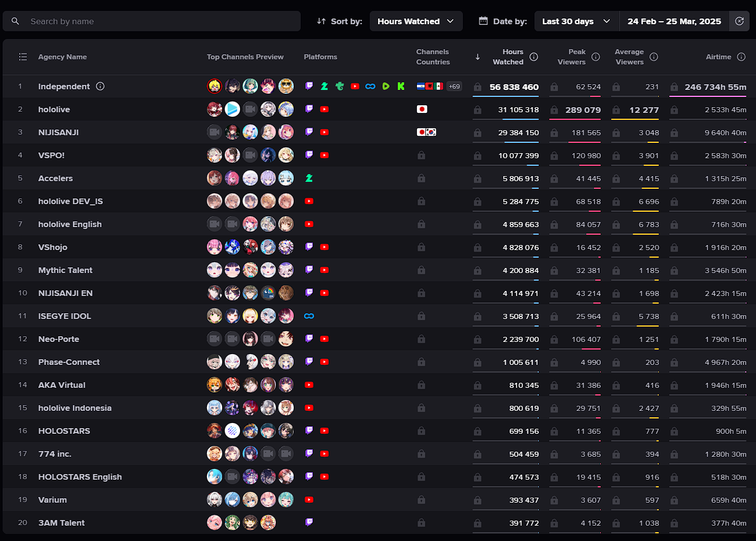Sort by the Peak Viewers column header
Viewport: 756px width, 541px height.
571,57
